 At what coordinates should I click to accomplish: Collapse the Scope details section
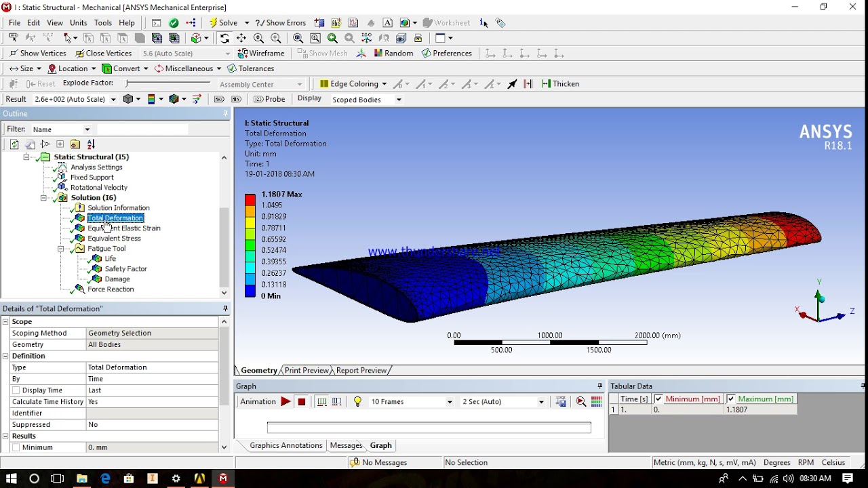[x=5, y=322]
